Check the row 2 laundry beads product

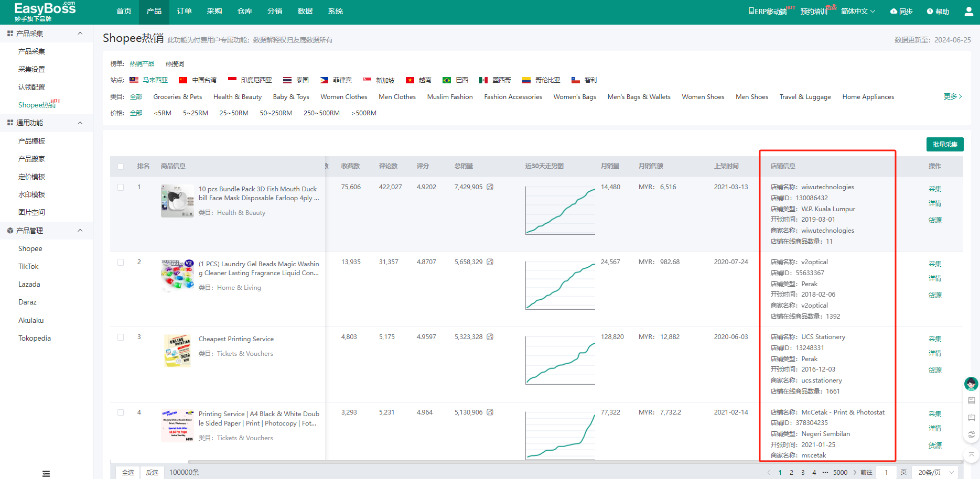pos(121,262)
